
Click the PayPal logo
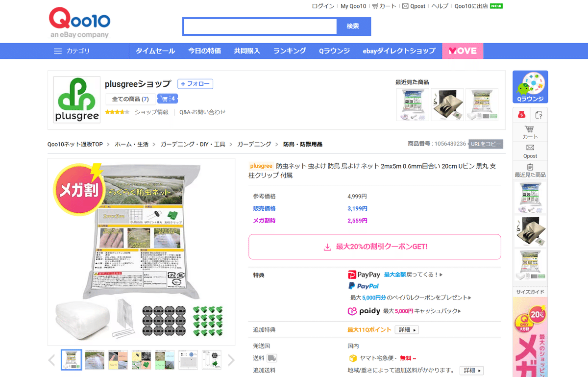click(x=364, y=286)
